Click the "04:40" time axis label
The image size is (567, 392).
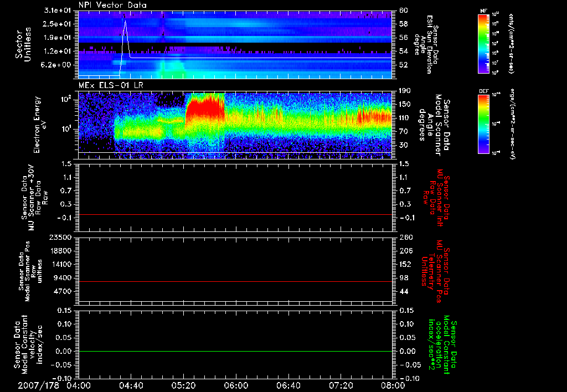coord(131,385)
